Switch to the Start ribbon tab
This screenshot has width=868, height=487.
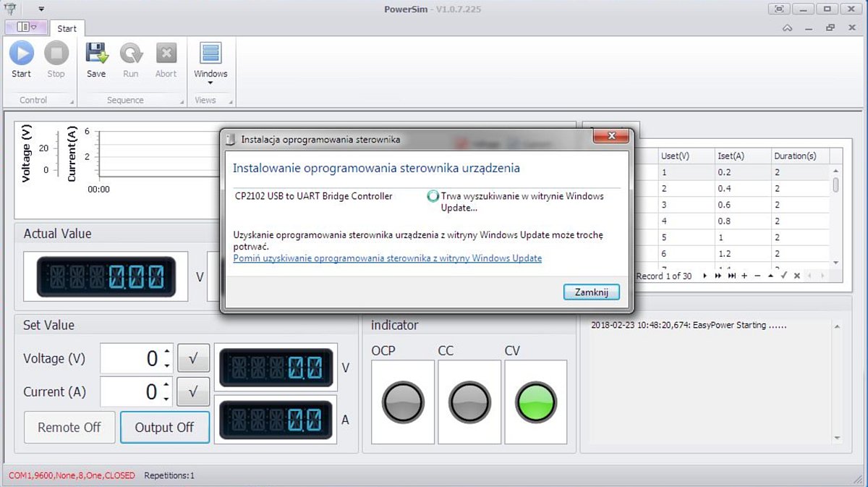click(67, 28)
